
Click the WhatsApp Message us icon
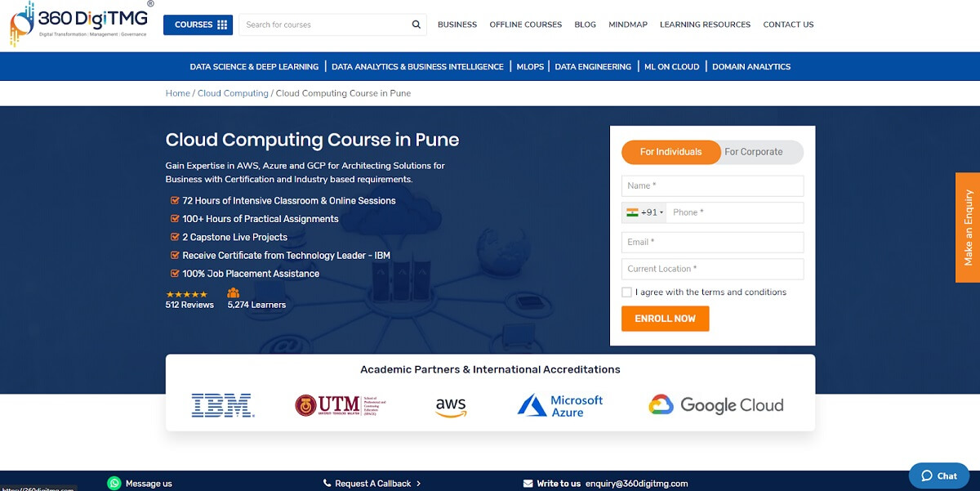point(114,483)
